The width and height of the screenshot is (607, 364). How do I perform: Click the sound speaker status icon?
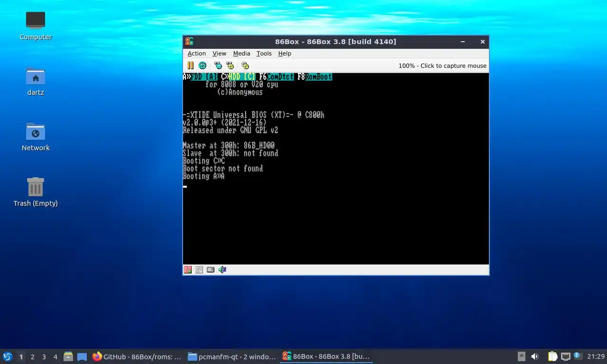tap(222, 270)
